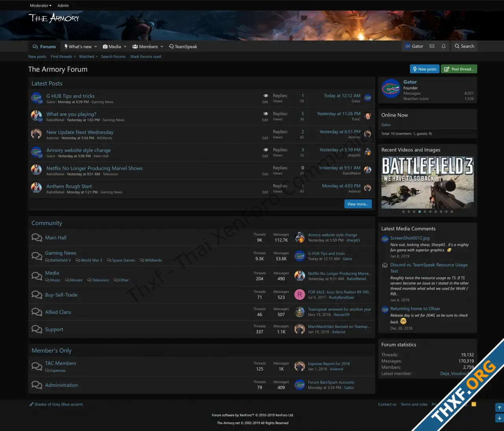Open the TeamSpeak nav tab

coord(183,46)
